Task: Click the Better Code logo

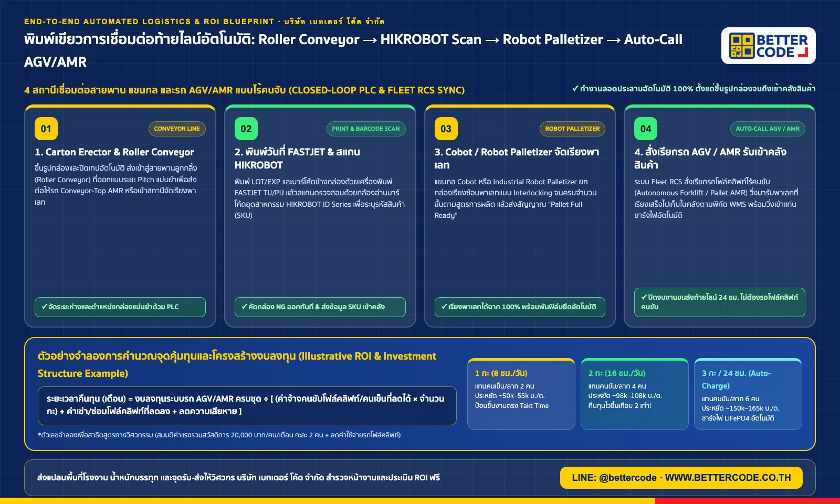Action: (768, 46)
